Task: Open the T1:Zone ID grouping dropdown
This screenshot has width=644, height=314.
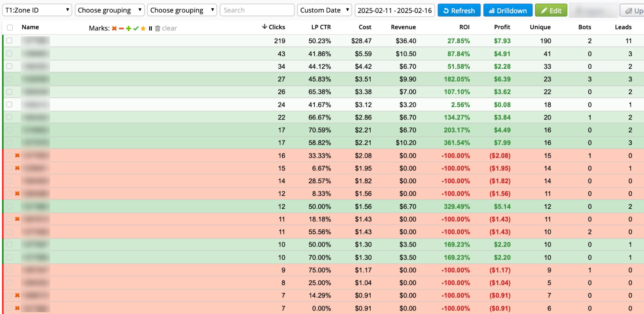Action: [x=37, y=10]
